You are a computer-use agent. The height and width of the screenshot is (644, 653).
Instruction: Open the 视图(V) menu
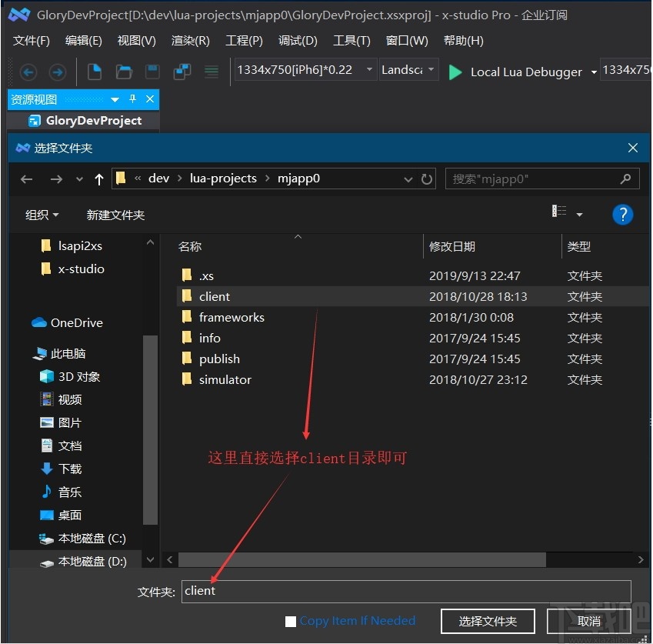[136, 41]
